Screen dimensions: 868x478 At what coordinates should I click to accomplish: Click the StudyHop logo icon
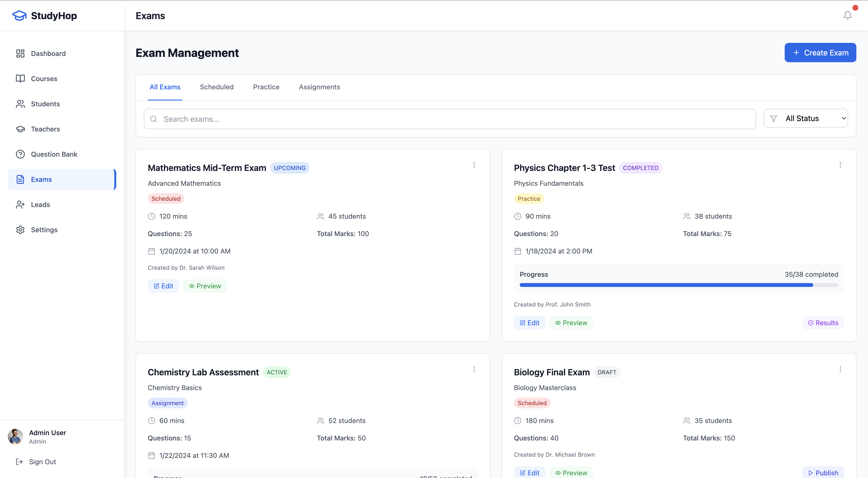(19, 15)
